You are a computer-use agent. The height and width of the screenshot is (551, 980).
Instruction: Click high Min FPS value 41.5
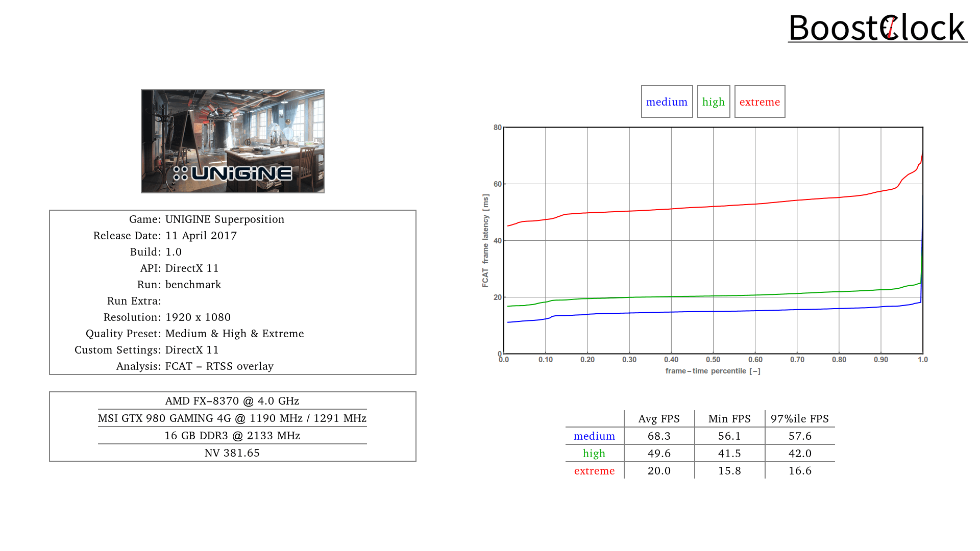[729, 454]
